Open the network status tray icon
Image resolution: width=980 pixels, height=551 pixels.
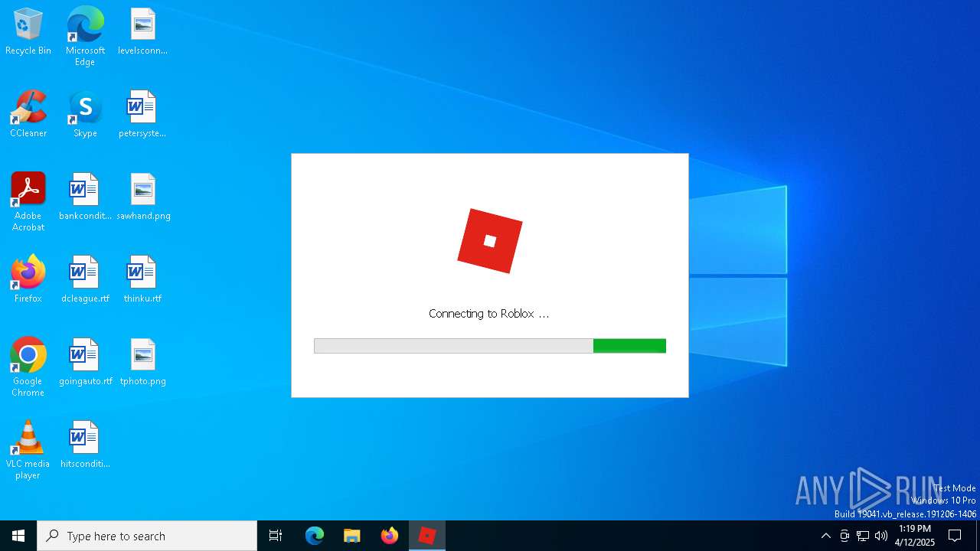[x=863, y=536]
